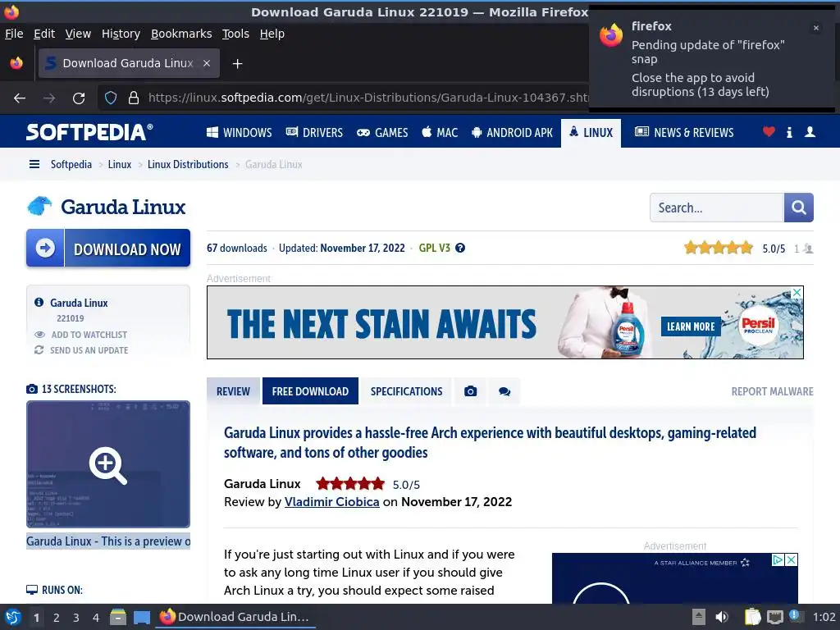Close the Star Alliance ad
This screenshot has height=630, width=840.
(792, 559)
